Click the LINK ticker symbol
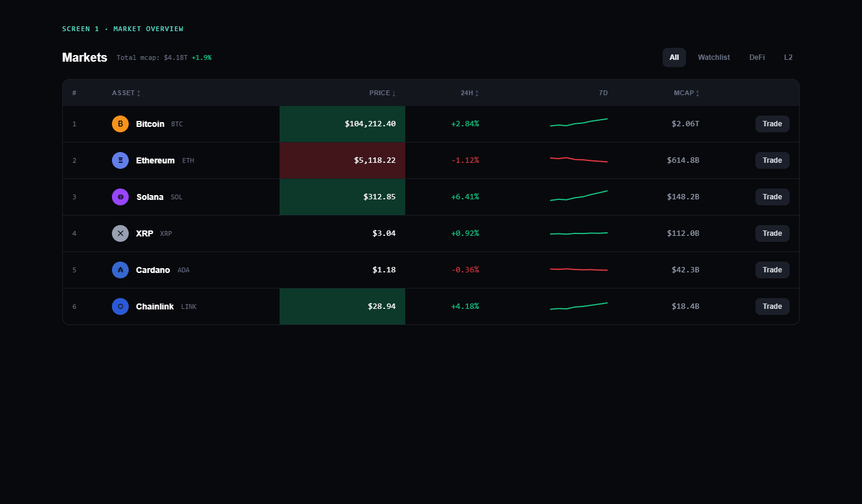Image resolution: width=862 pixels, height=504 pixels. pyautogui.click(x=189, y=306)
